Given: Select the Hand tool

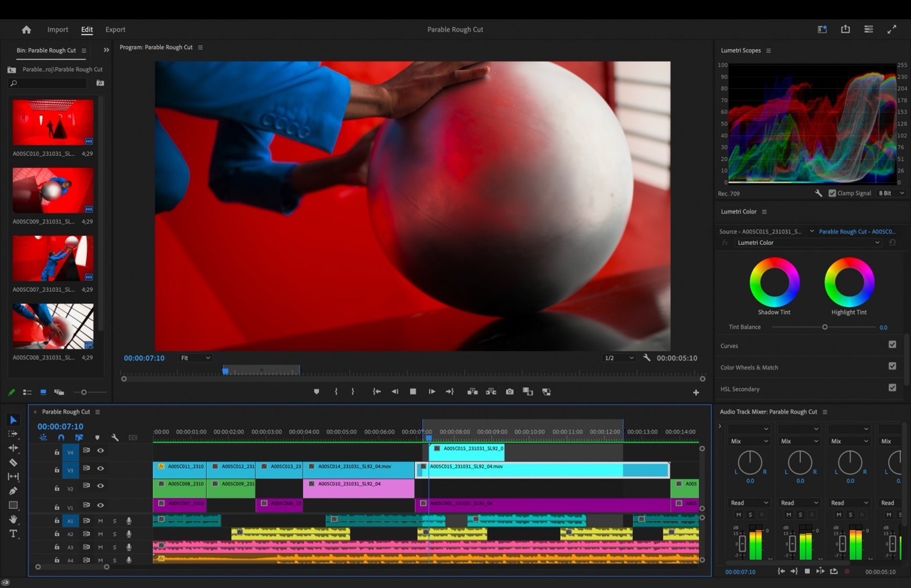Looking at the screenshot, I should pyautogui.click(x=13, y=520).
